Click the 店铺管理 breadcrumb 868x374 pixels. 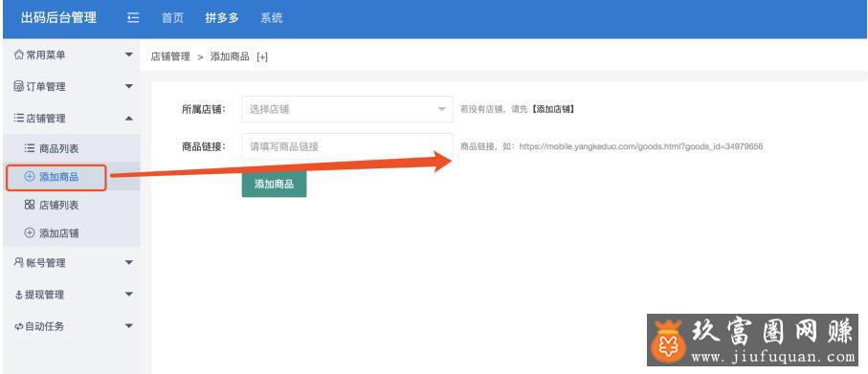(170, 56)
